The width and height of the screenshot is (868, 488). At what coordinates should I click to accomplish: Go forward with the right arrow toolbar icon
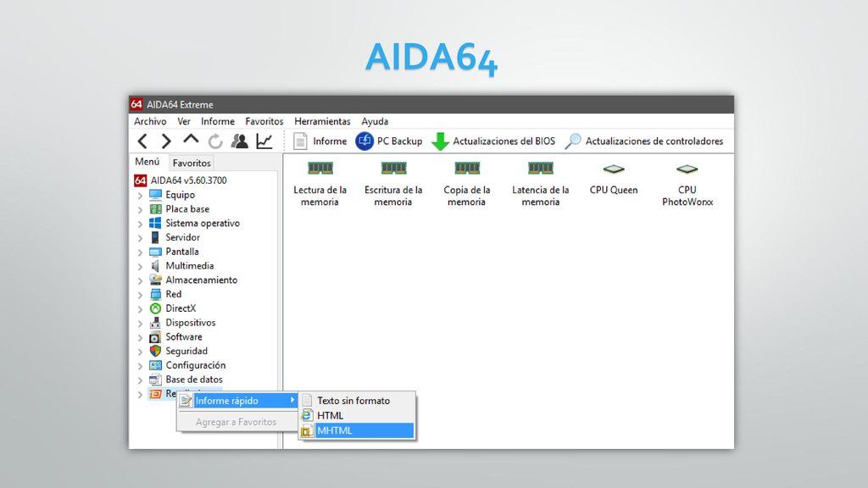(x=166, y=141)
